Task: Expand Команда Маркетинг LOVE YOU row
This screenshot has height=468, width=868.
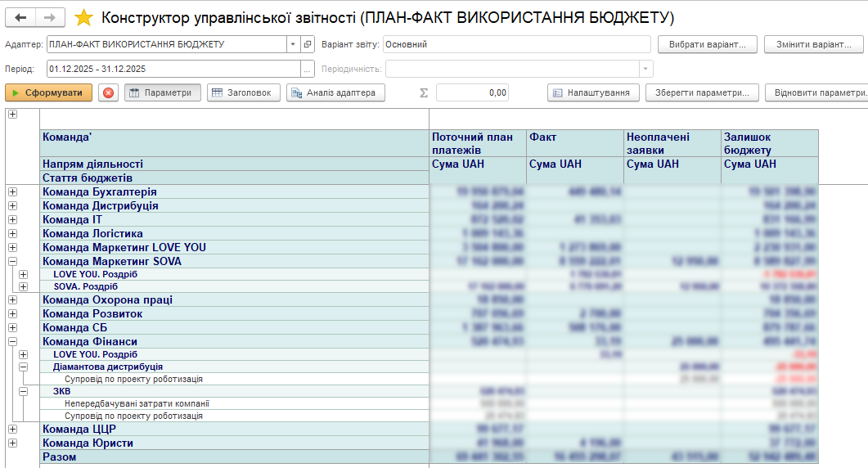Action: tap(13, 248)
